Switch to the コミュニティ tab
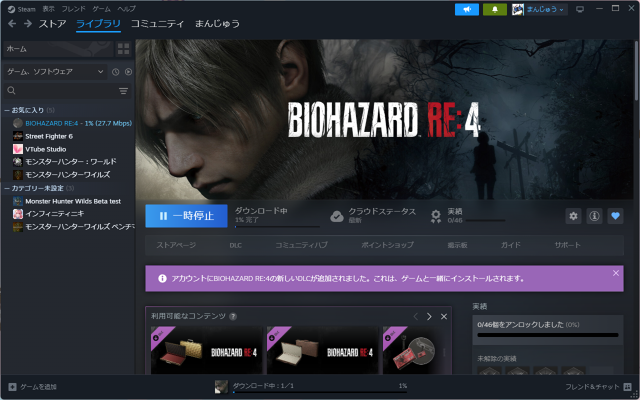This screenshot has width=640, height=400. tap(158, 24)
